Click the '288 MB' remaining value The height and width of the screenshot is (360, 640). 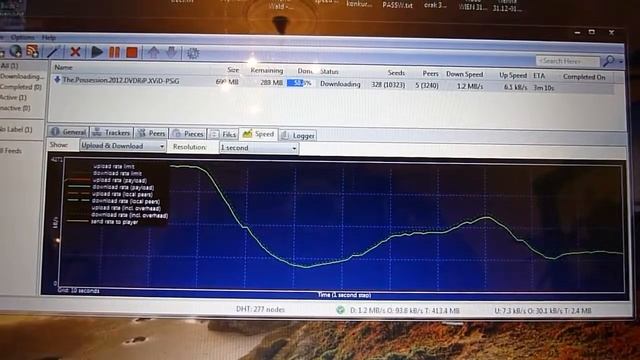point(271,82)
